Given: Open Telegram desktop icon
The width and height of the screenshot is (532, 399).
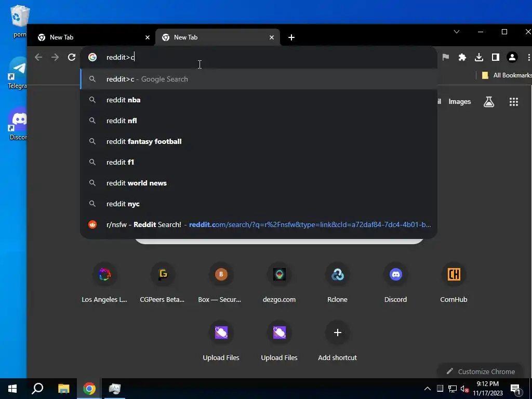Looking at the screenshot, I should pos(18,74).
